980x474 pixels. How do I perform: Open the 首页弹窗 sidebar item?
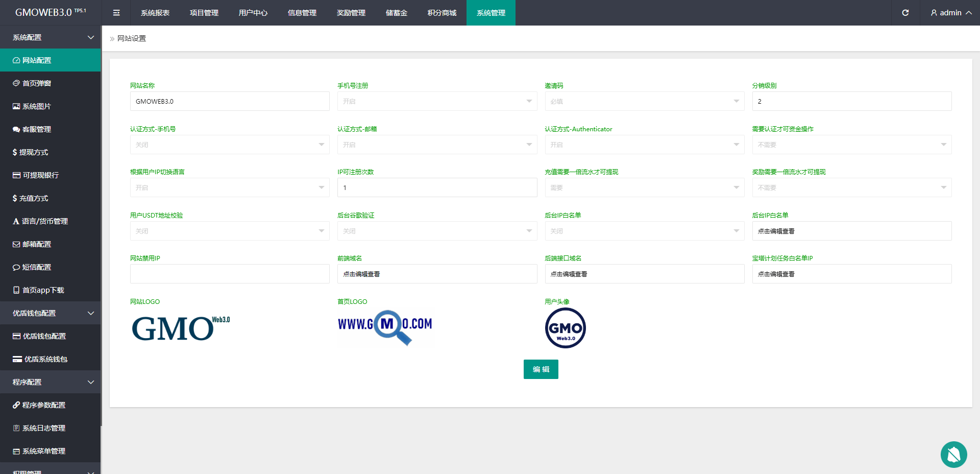[x=37, y=83]
